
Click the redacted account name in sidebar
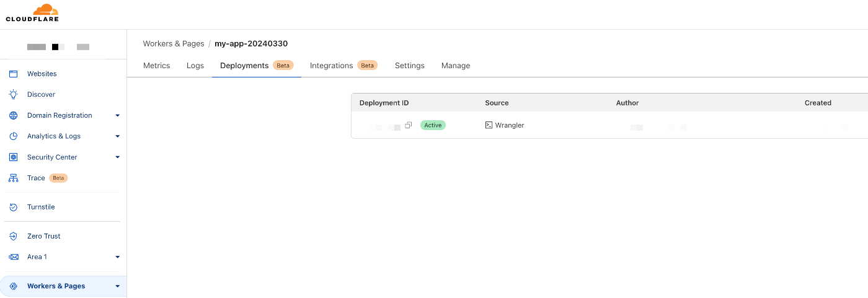pos(58,47)
